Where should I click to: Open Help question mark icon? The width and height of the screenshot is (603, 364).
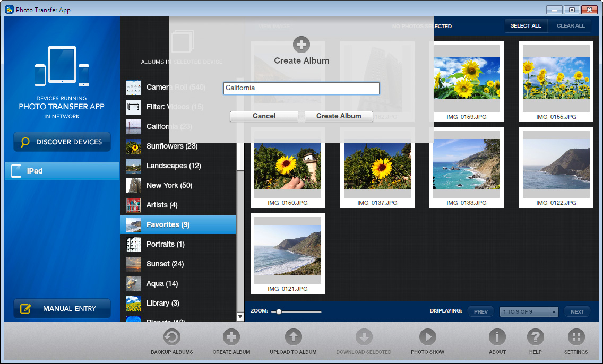pyautogui.click(x=535, y=337)
